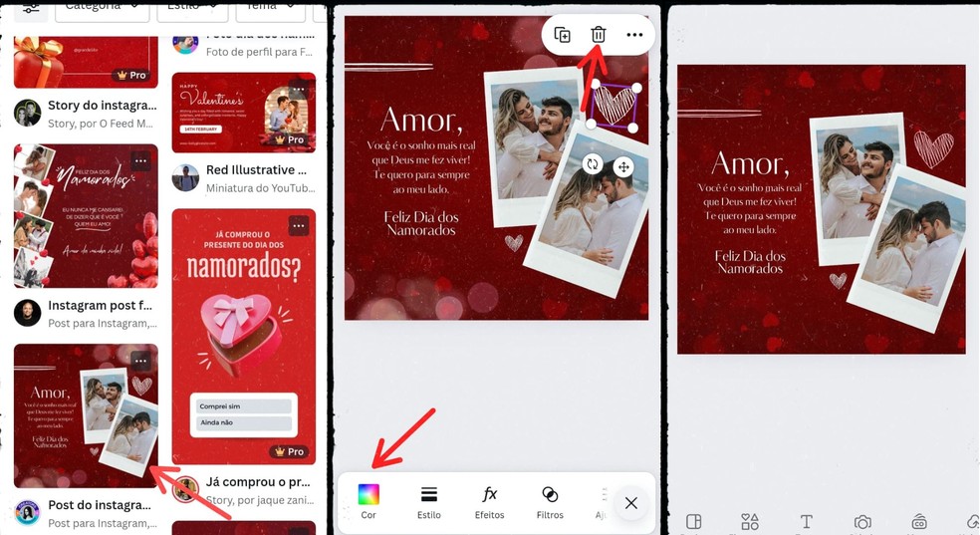Click the 'Instagram post f...' title
The width and height of the screenshot is (980, 535).
pyautogui.click(x=100, y=305)
